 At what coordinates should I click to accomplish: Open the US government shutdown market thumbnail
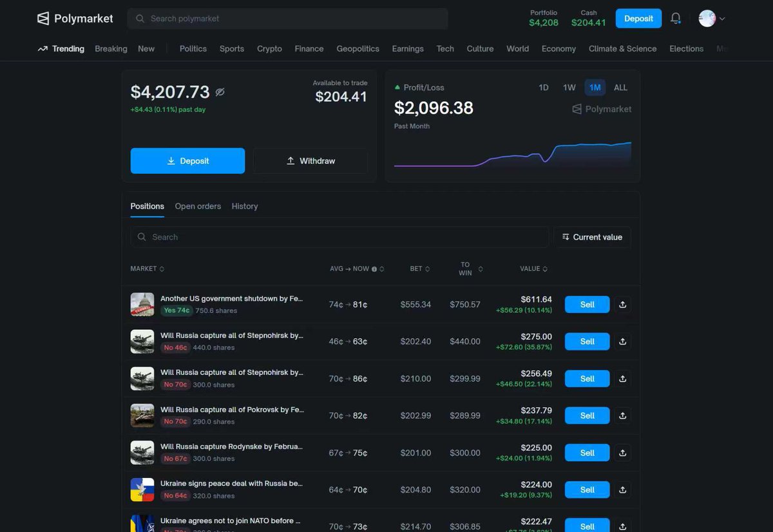[x=142, y=305]
